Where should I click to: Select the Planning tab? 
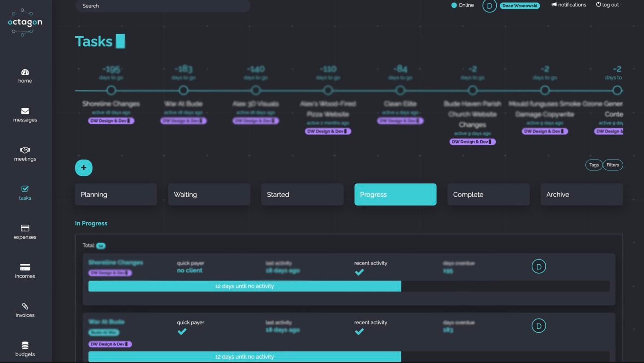116,195
